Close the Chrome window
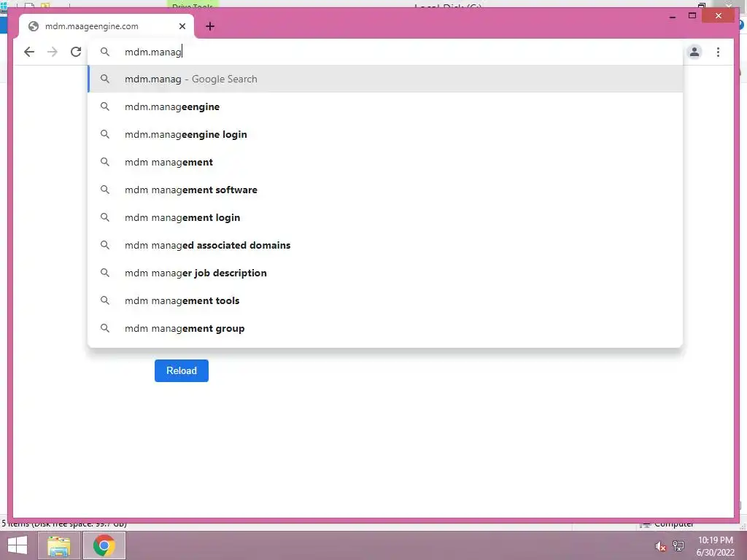Screen dimensions: 747x560 719,16
